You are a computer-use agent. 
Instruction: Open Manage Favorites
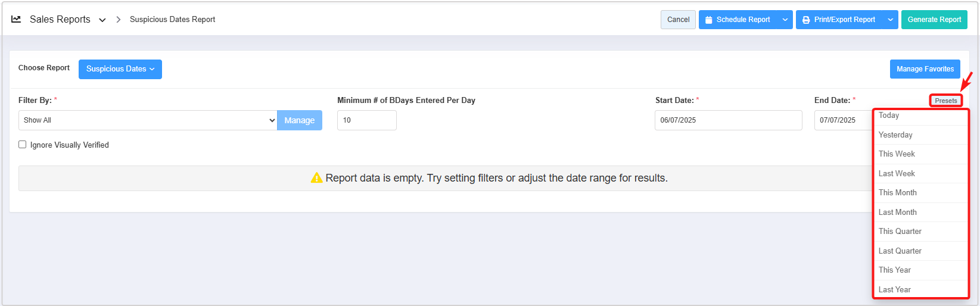(x=925, y=69)
